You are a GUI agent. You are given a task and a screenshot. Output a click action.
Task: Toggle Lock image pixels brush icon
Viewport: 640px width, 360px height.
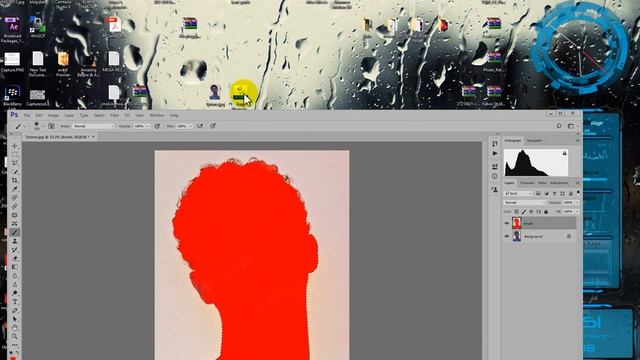coord(524,211)
